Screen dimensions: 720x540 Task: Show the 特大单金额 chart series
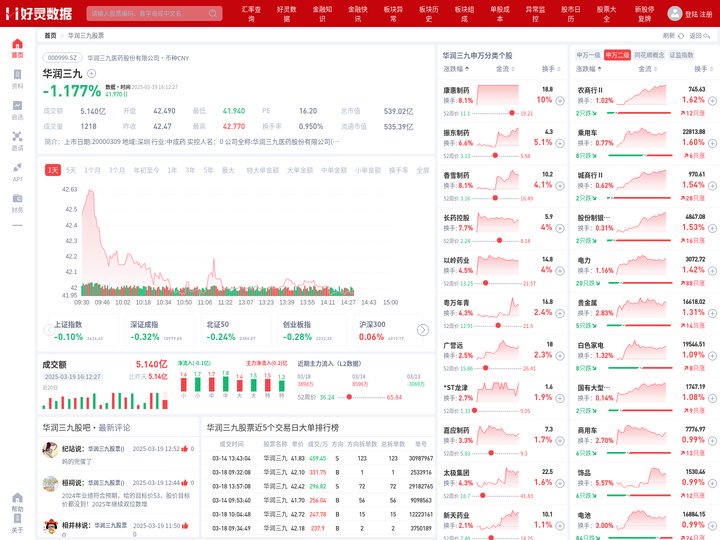tap(262, 170)
